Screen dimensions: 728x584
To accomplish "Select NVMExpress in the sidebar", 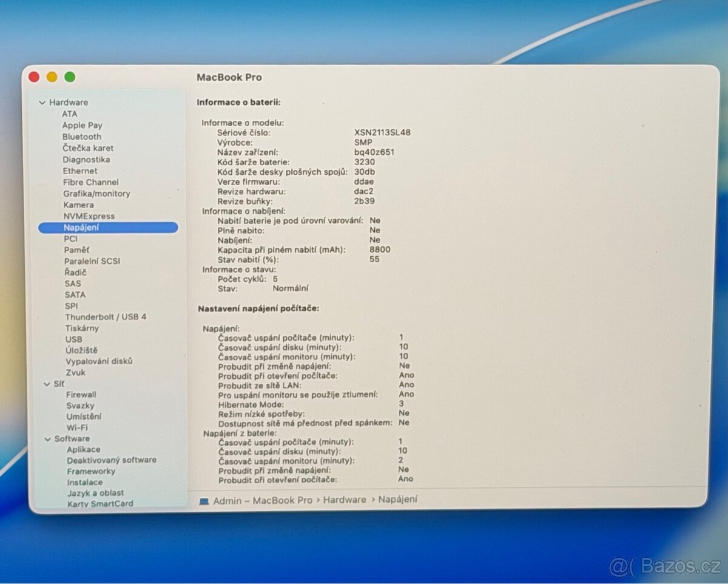I will pos(89,216).
